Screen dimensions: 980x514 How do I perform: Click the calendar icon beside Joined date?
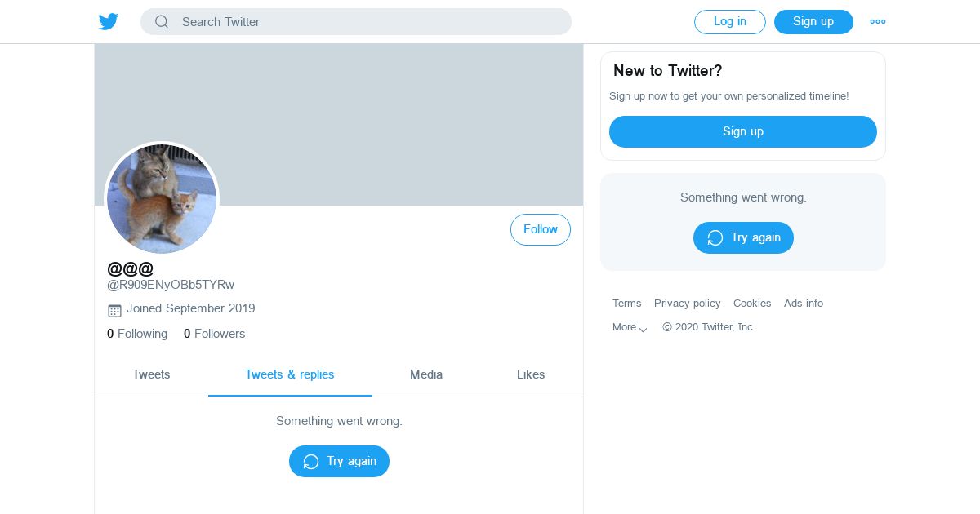pyautogui.click(x=114, y=310)
